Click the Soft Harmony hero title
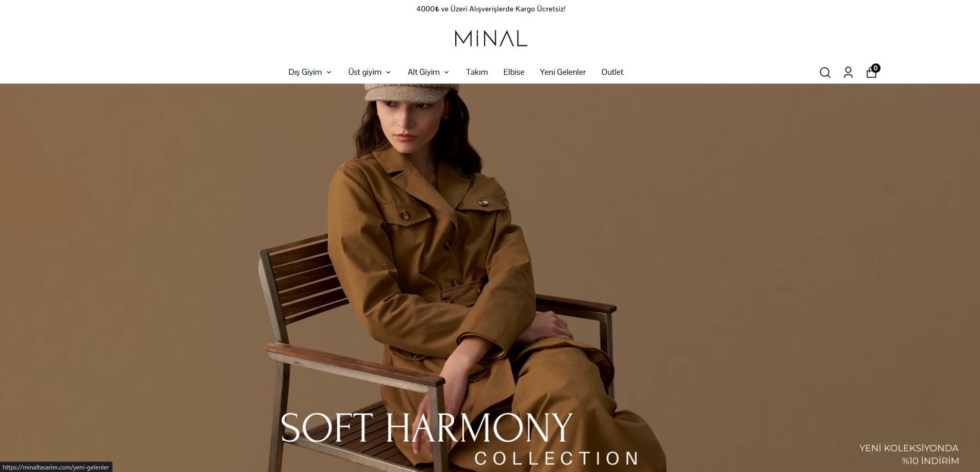Image resolution: width=980 pixels, height=472 pixels. point(427,427)
